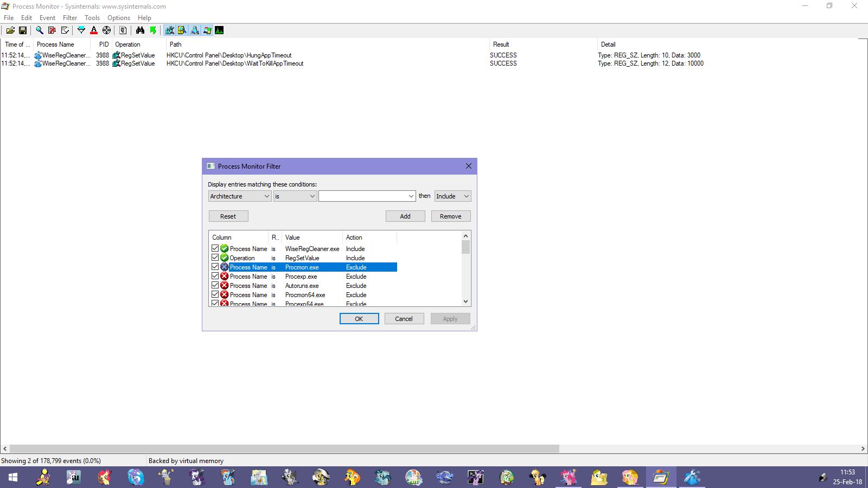This screenshot has width=868, height=488.
Task: Open the Process Tree toolbar icon
Action: [x=123, y=30]
